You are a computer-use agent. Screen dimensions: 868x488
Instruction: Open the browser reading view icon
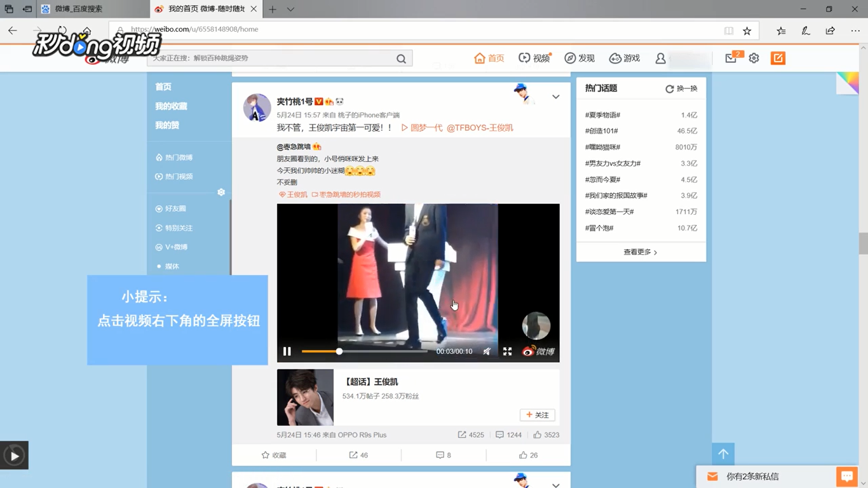[729, 30]
